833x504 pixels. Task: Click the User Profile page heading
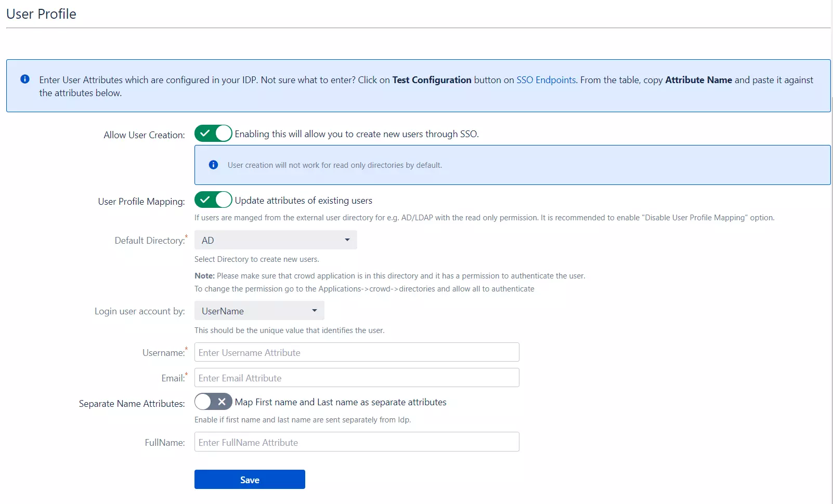pyautogui.click(x=42, y=14)
